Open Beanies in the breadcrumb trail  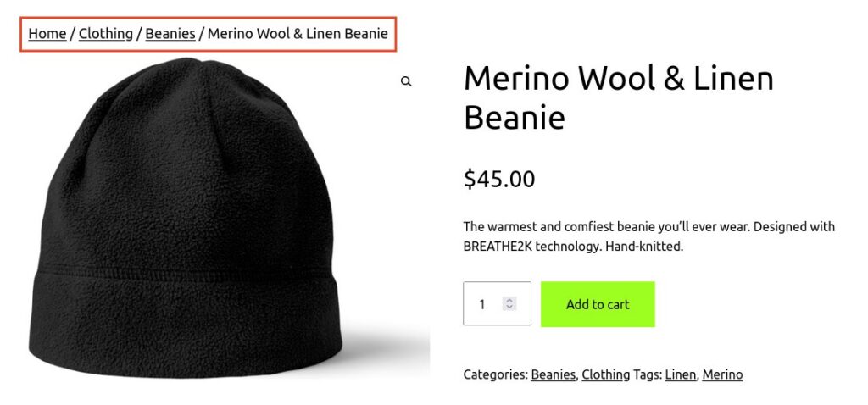(x=170, y=34)
